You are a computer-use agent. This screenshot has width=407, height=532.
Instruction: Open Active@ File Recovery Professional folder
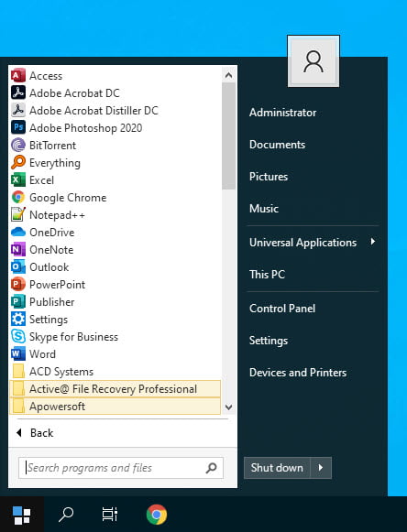pos(115,389)
